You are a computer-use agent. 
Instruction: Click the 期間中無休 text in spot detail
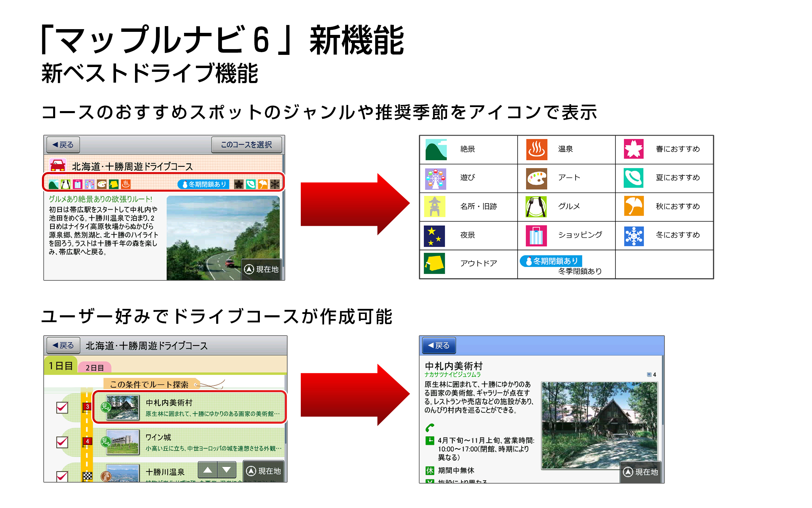[456, 471]
